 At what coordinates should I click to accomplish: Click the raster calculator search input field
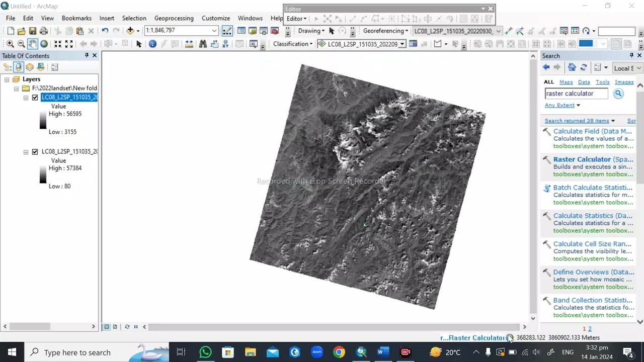(576, 94)
